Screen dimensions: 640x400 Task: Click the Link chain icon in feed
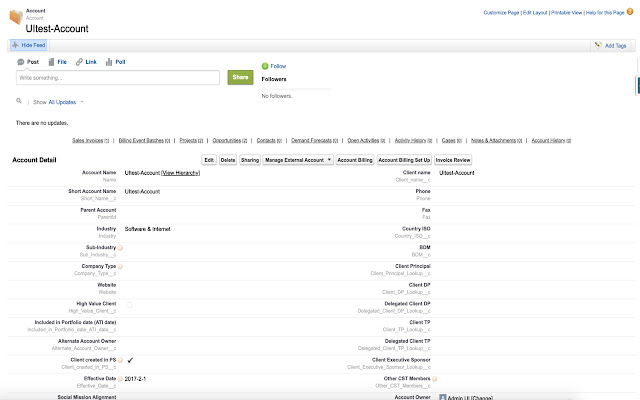point(79,62)
